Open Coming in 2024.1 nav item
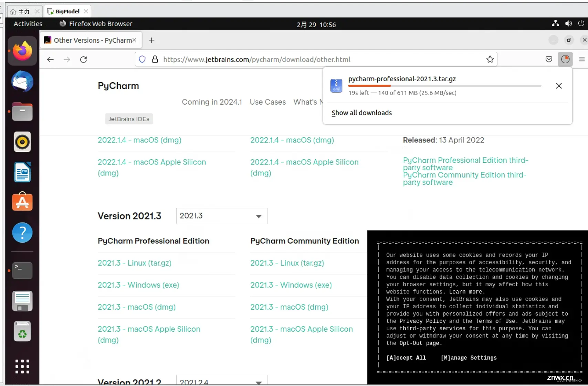 [212, 102]
